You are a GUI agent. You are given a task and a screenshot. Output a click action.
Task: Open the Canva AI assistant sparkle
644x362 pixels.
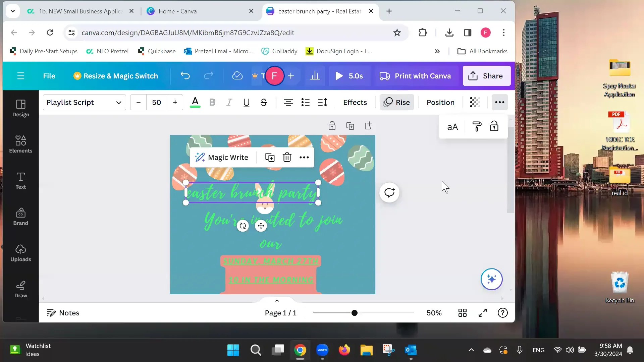pyautogui.click(x=491, y=279)
